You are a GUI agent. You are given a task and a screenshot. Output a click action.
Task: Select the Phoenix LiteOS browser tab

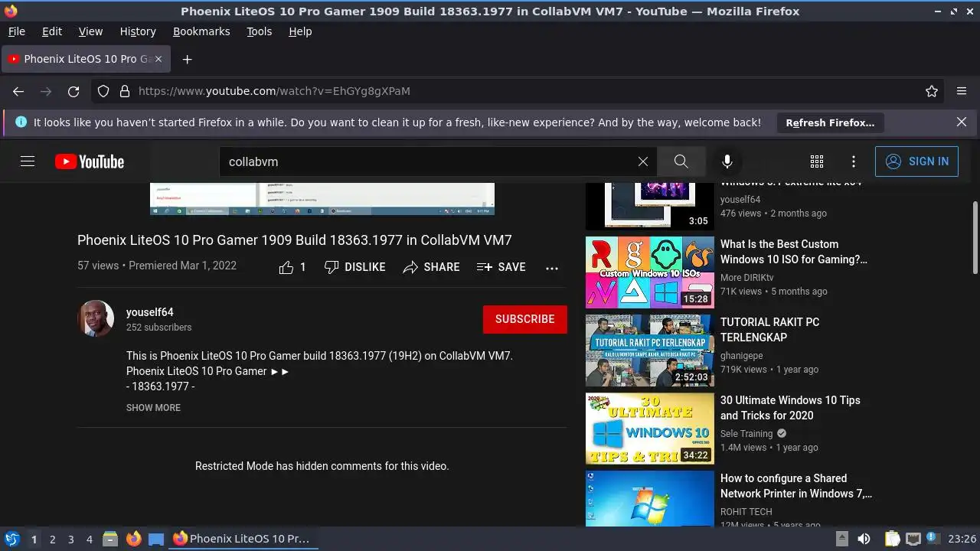click(87, 59)
